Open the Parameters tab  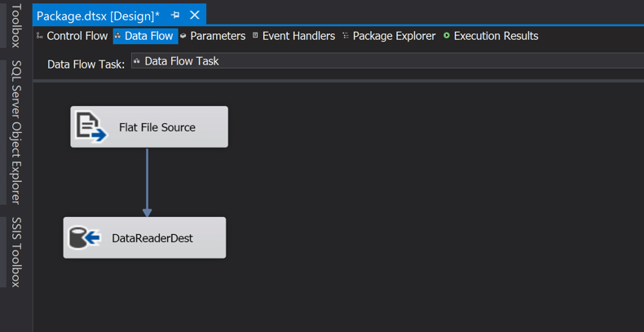(x=218, y=36)
